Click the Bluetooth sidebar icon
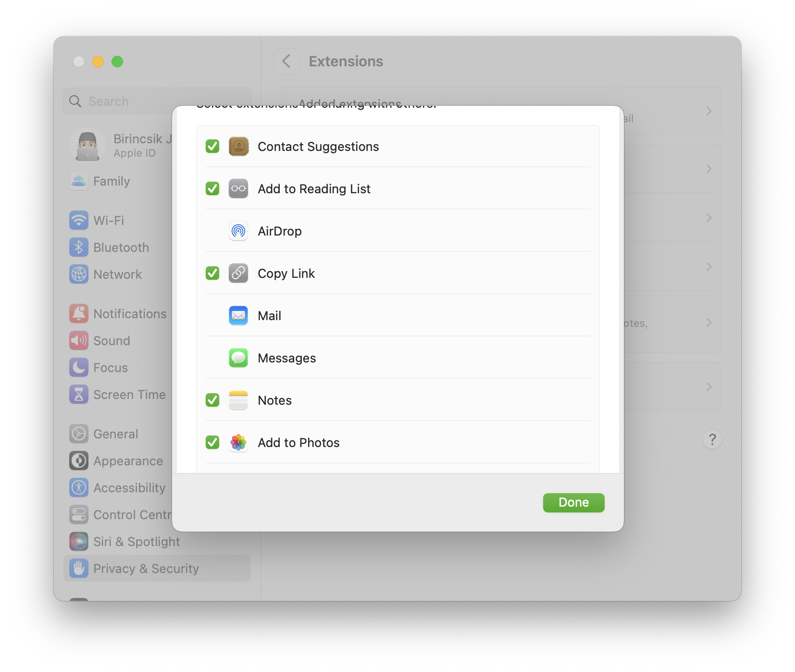This screenshot has width=795, height=672. point(79,248)
